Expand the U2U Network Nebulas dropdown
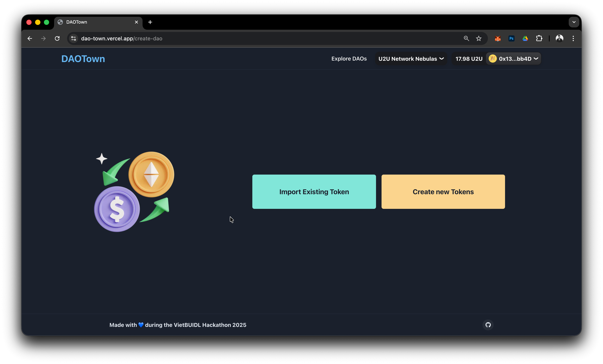This screenshot has height=364, width=603. (x=411, y=59)
